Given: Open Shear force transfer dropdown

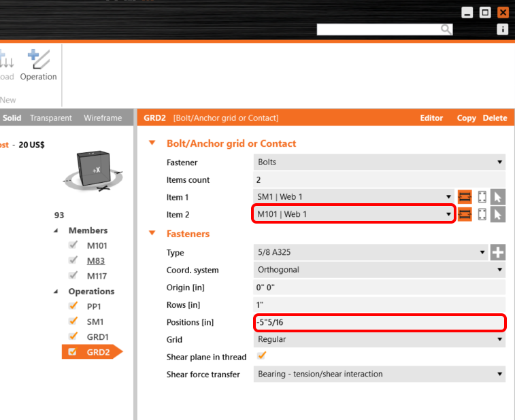Looking at the screenshot, I should (x=380, y=374).
